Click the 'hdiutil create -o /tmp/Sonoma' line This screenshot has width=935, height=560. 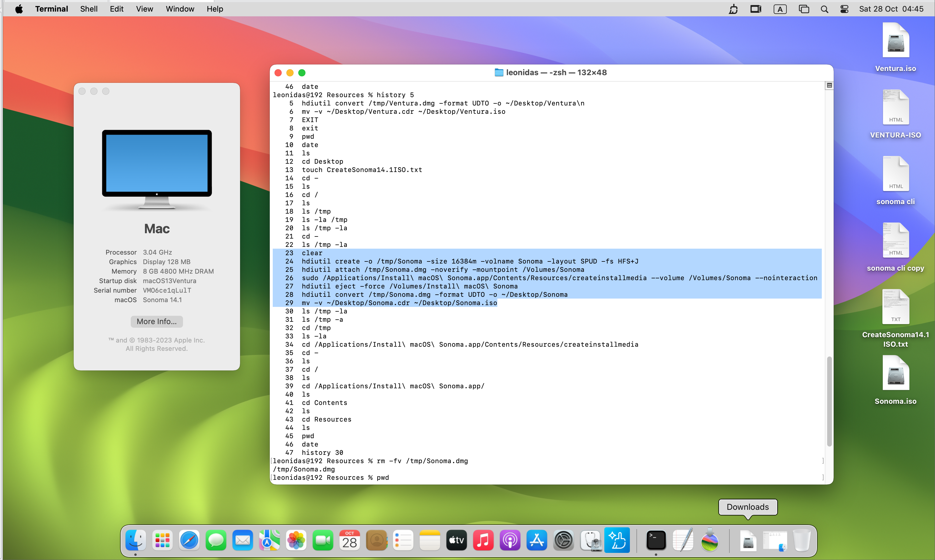pos(470,261)
